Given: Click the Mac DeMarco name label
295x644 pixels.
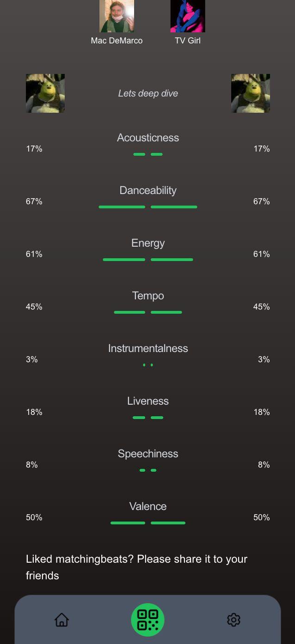Looking at the screenshot, I should pyautogui.click(x=117, y=41).
